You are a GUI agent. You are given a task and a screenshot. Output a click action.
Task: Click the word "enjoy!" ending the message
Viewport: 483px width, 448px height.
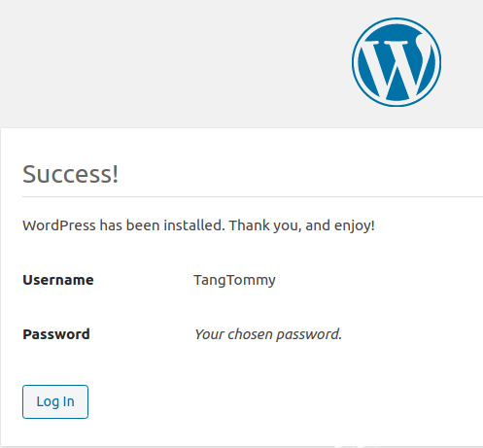pyautogui.click(x=355, y=225)
